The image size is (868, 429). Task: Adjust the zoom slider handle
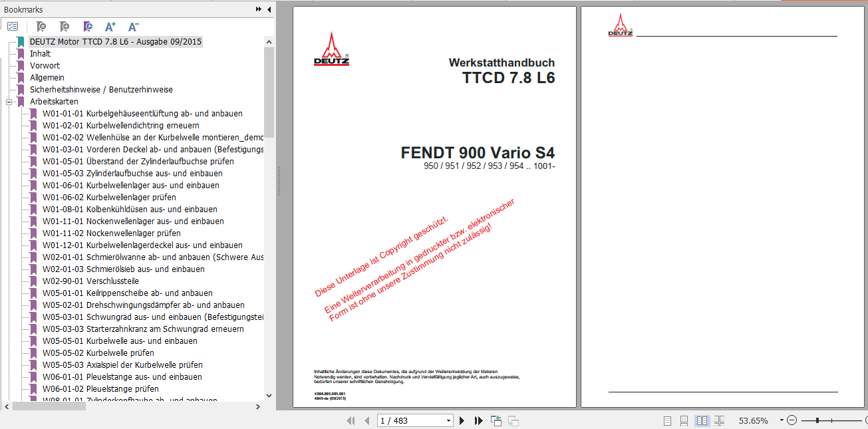coord(817,420)
